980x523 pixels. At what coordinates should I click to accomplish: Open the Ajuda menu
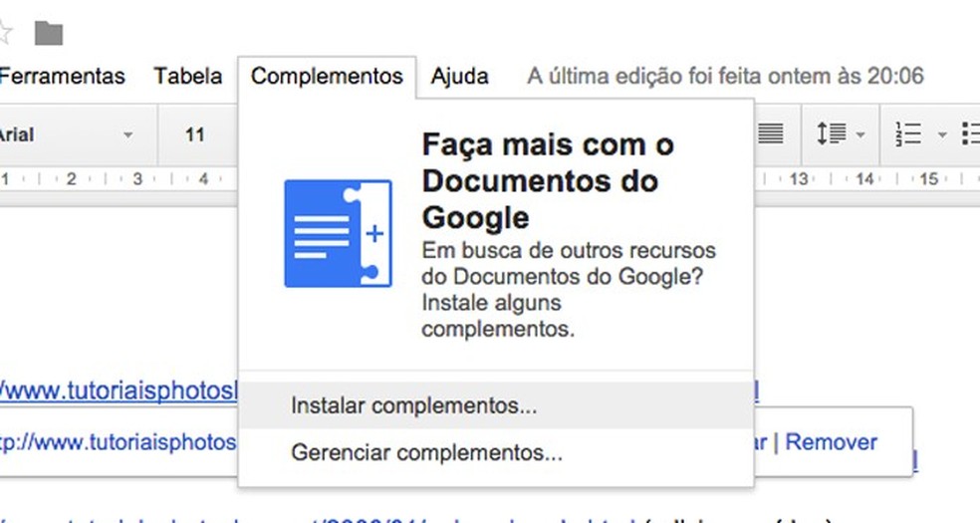[459, 77]
